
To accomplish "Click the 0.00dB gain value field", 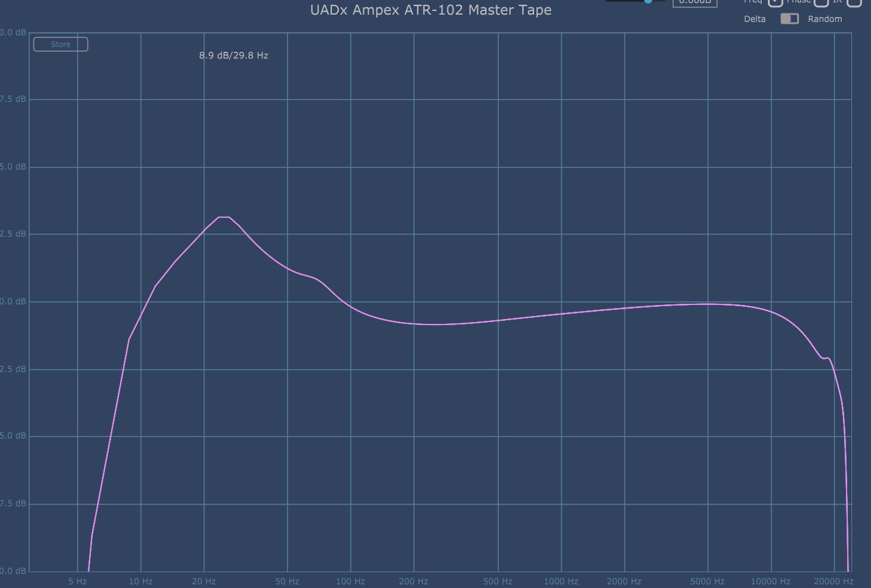I will pyautogui.click(x=695, y=2).
